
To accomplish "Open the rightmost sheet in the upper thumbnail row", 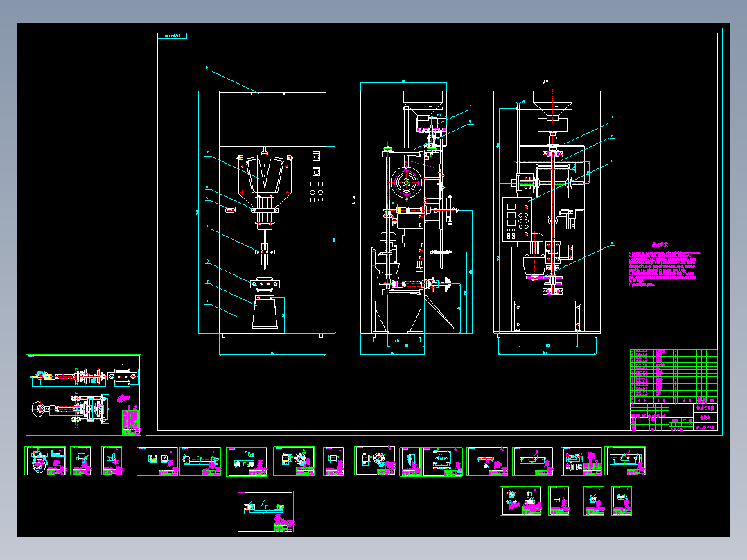I will tap(625, 461).
